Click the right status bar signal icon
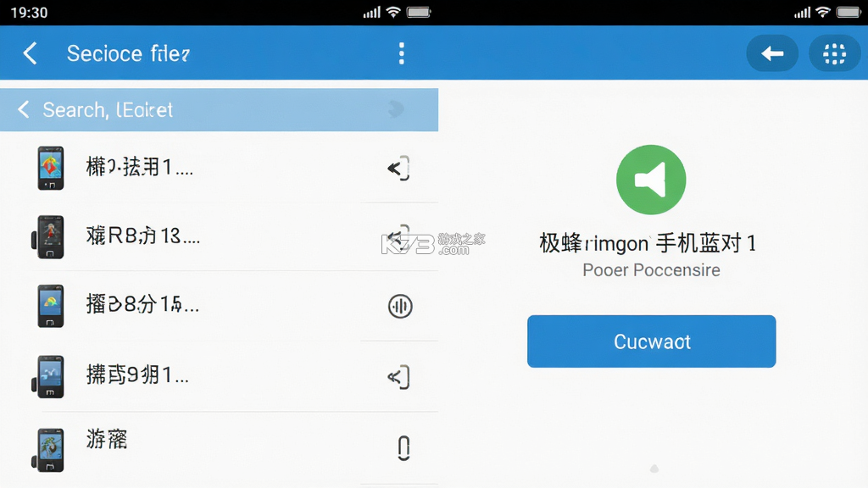This screenshot has height=488, width=868. point(802,12)
